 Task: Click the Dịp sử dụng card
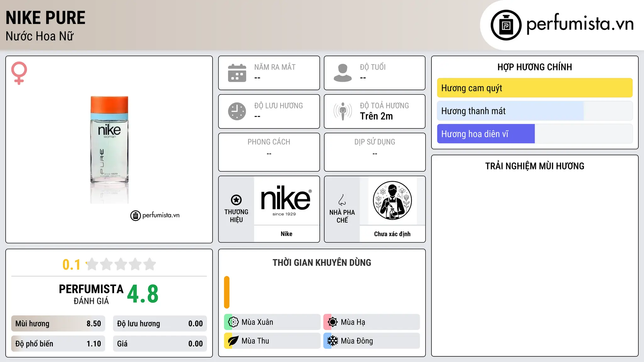pos(375,152)
